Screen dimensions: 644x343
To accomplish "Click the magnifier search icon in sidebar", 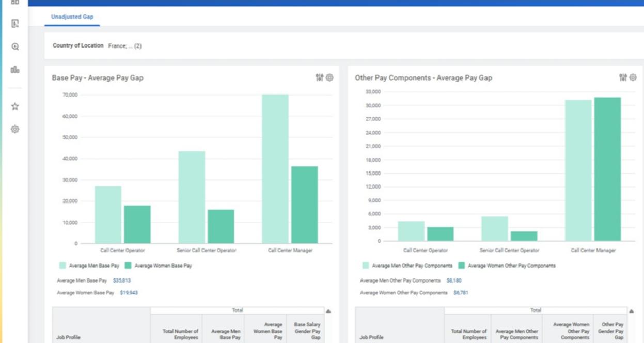I will coord(15,46).
